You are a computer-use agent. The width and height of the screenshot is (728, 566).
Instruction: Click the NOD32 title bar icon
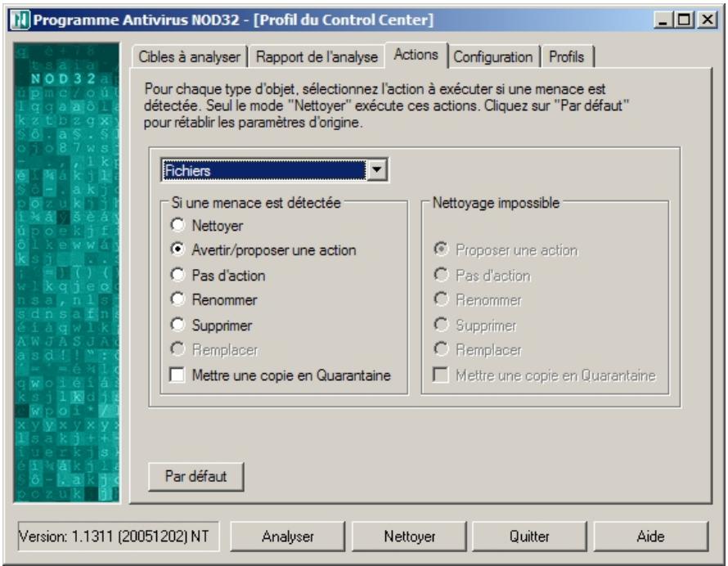click(x=20, y=20)
